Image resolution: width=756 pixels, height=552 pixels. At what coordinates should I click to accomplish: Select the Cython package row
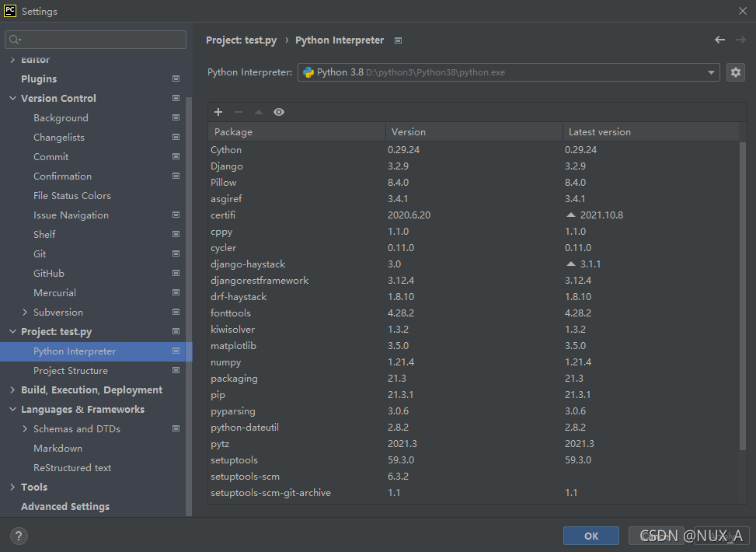pyautogui.click(x=473, y=149)
